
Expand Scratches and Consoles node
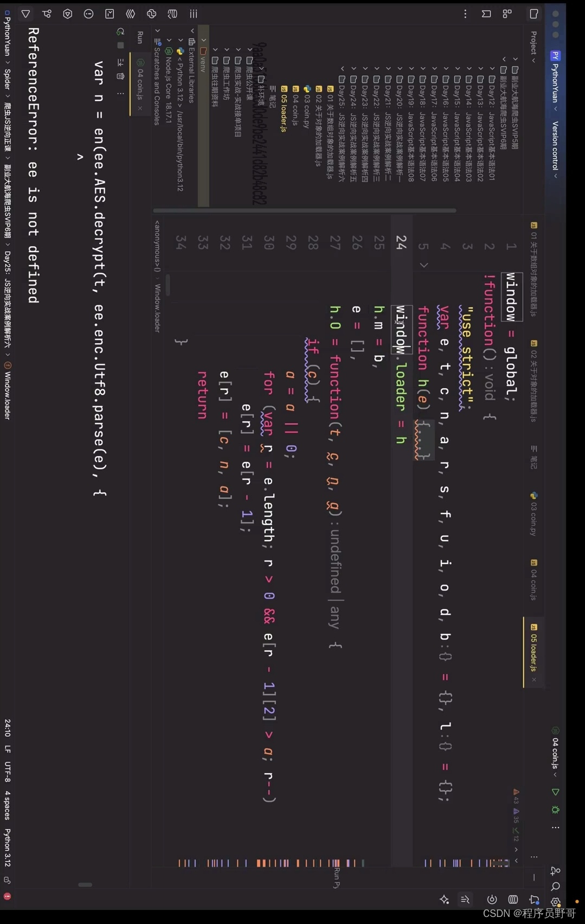pos(158,31)
